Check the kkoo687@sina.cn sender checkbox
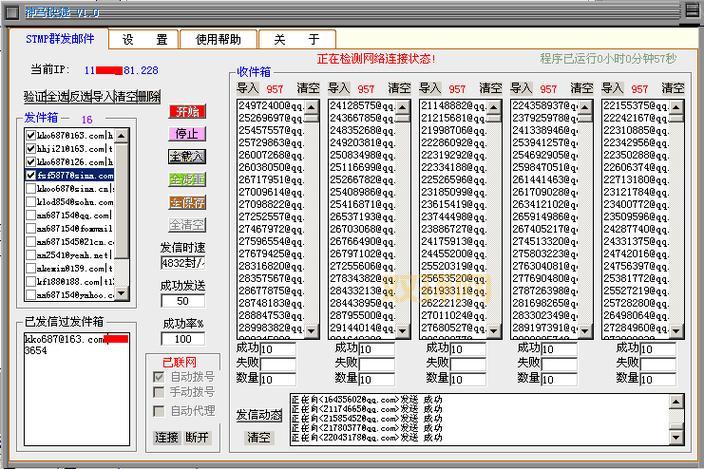 pyautogui.click(x=31, y=188)
